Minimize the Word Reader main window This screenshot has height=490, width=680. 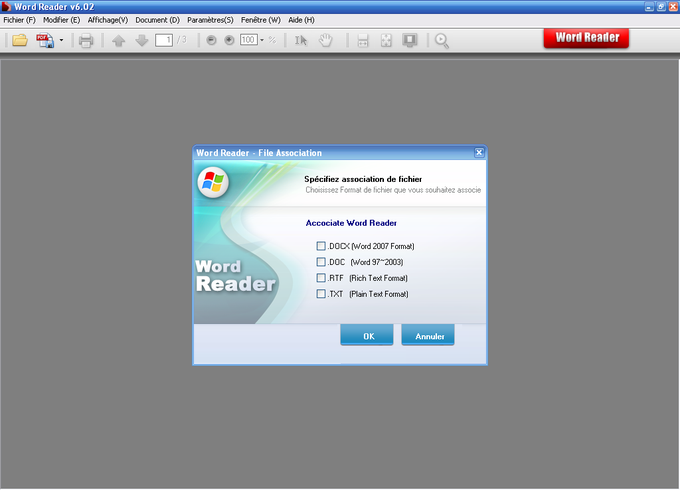(x=649, y=7)
